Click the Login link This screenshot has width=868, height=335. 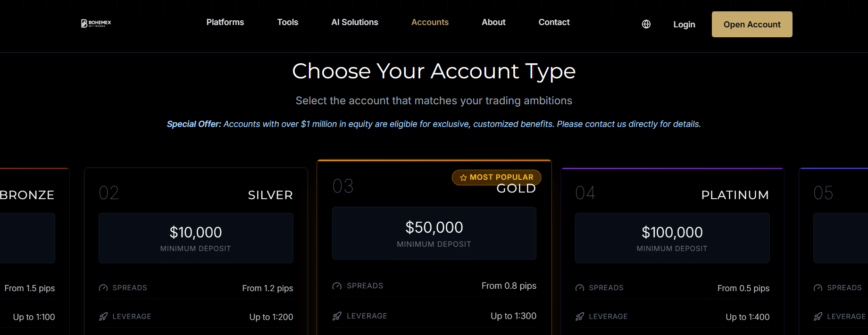pyautogui.click(x=684, y=25)
